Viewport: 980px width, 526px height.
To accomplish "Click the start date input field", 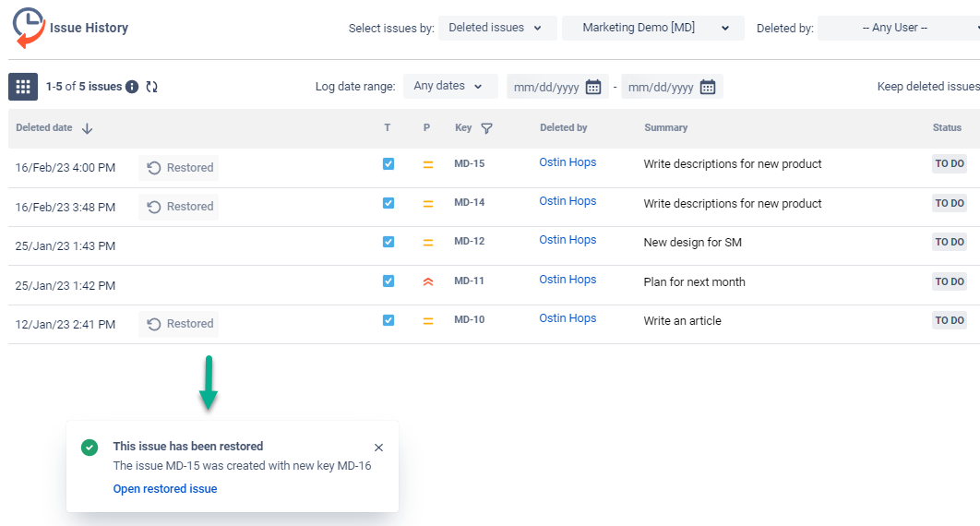I will click(546, 88).
